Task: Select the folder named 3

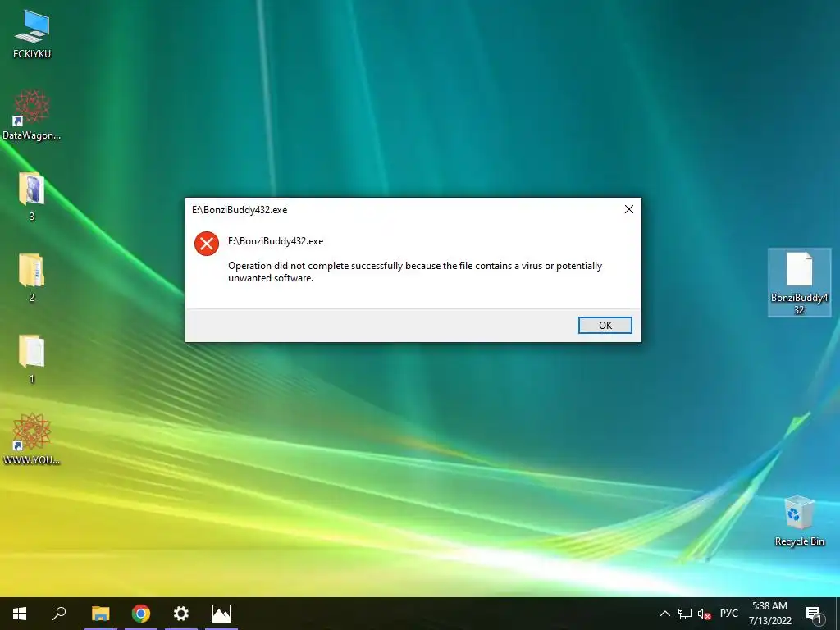Action: 32,196
